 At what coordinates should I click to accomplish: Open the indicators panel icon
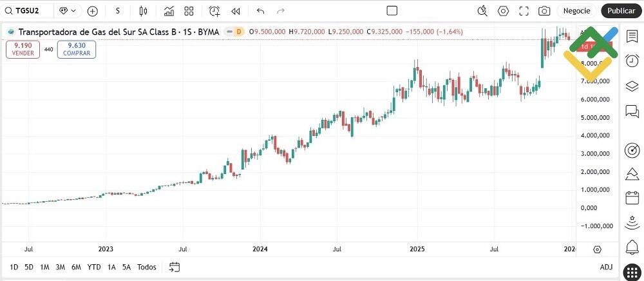point(169,11)
